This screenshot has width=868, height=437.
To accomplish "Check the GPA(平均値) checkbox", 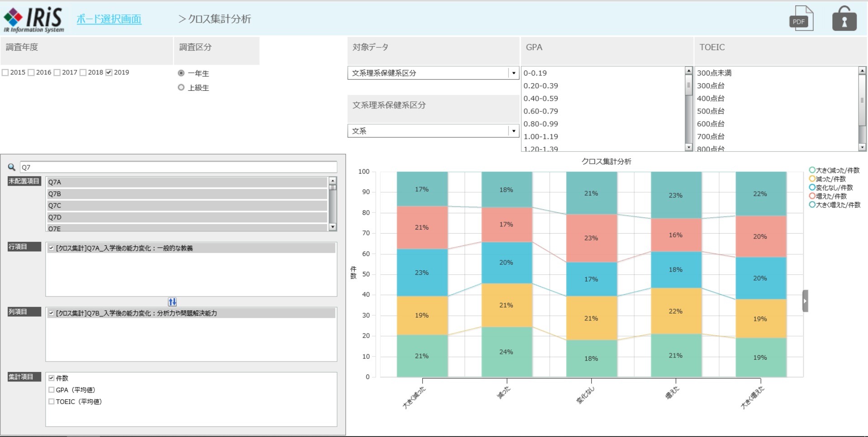I will click(52, 390).
